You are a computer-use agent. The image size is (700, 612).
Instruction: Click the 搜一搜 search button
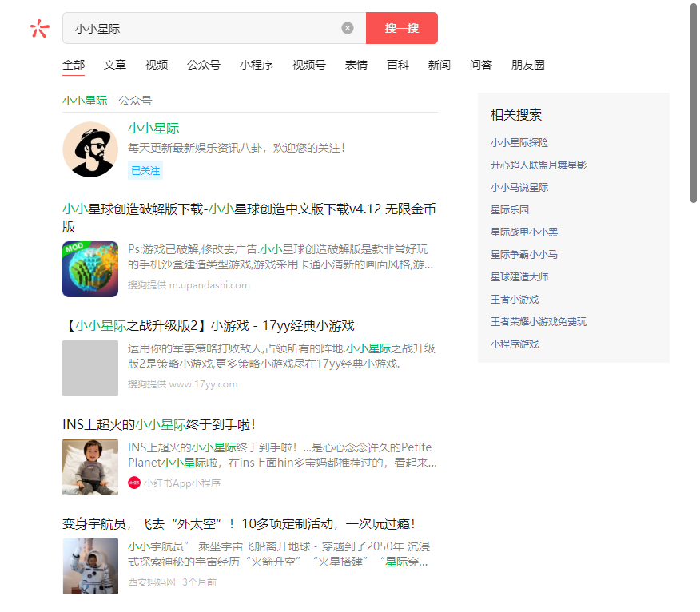402,28
